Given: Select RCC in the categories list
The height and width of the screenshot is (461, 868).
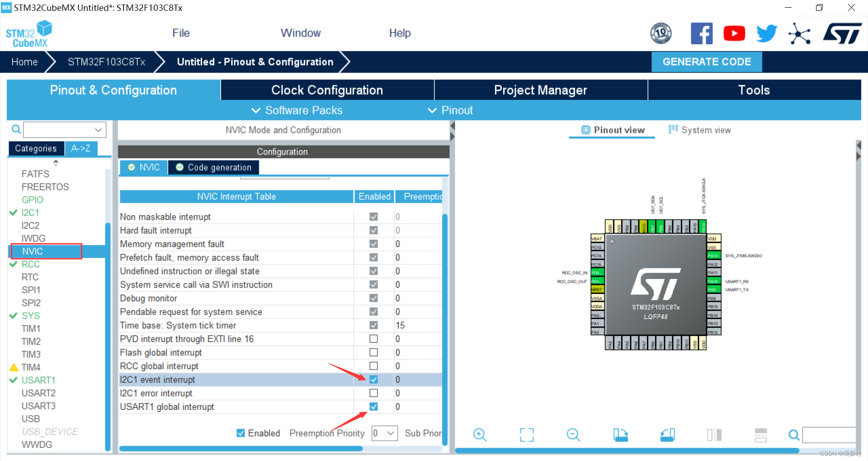Looking at the screenshot, I should pos(31,264).
